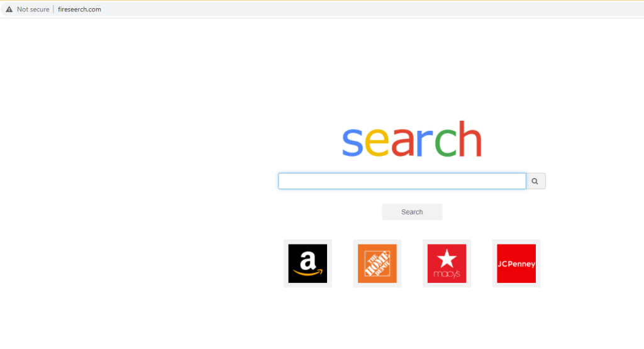644x349 pixels.
Task: Click the colorful search logo
Action: pos(412,139)
